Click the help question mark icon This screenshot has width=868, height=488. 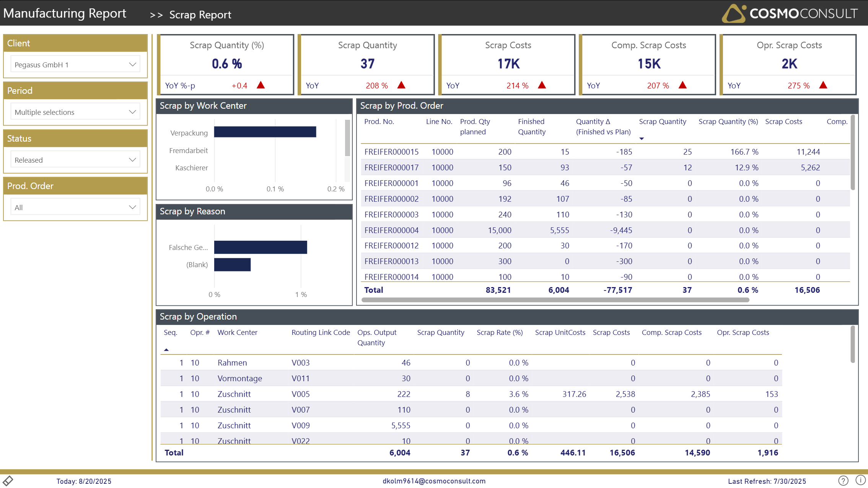(843, 480)
